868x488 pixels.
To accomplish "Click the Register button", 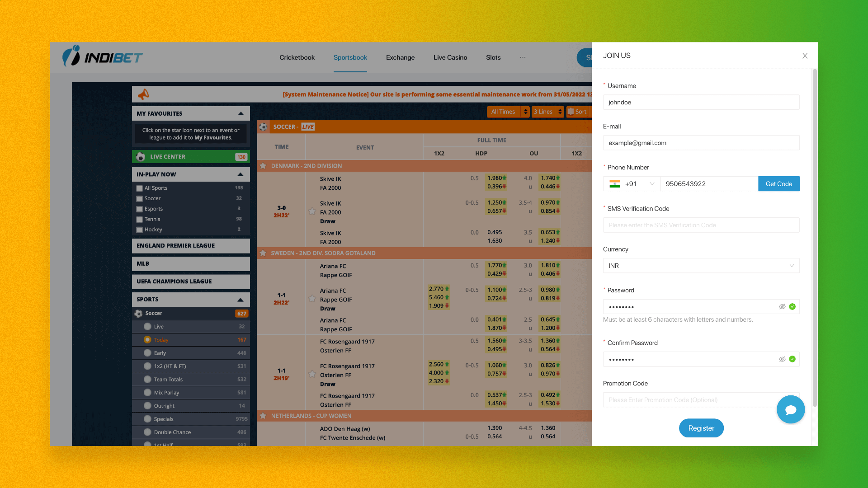I will click(x=701, y=428).
